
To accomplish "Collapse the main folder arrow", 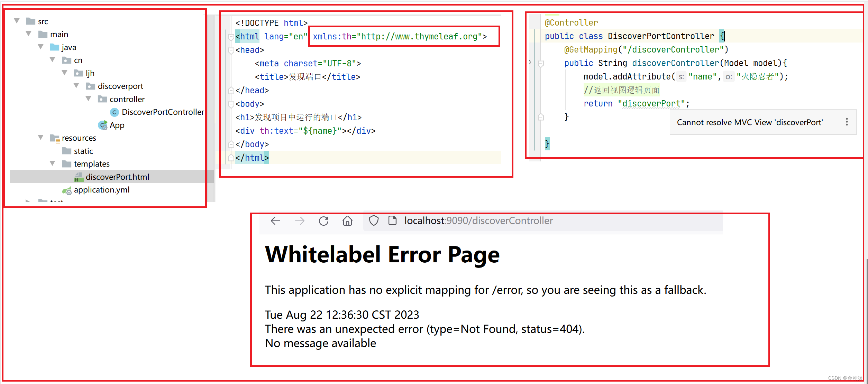I will [x=29, y=34].
